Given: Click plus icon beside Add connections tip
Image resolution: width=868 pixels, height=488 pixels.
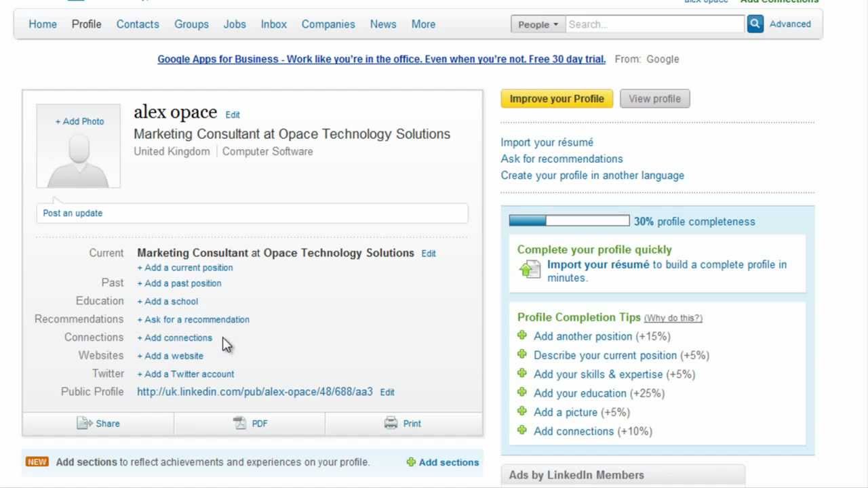Looking at the screenshot, I should [x=521, y=430].
